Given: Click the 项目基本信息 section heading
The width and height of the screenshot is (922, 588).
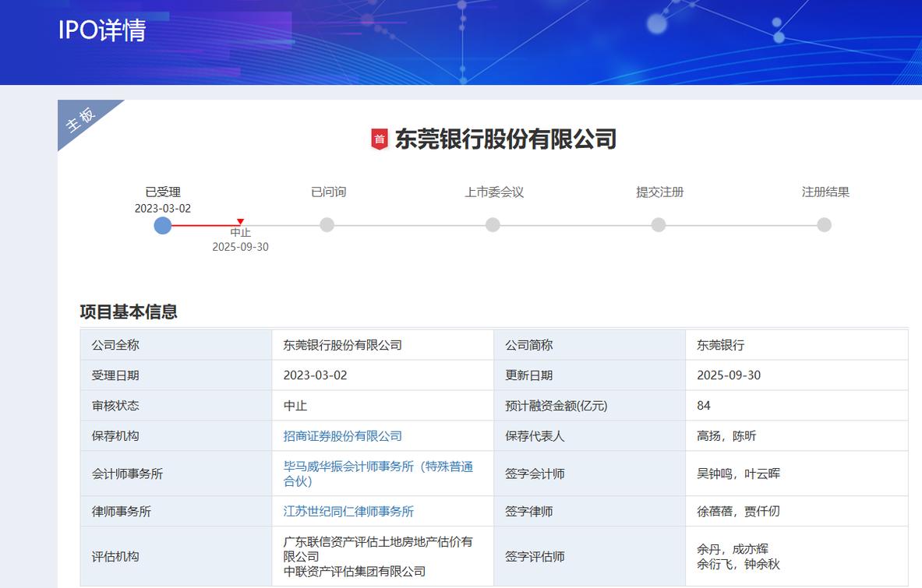Looking at the screenshot, I should (x=129, y=311).
